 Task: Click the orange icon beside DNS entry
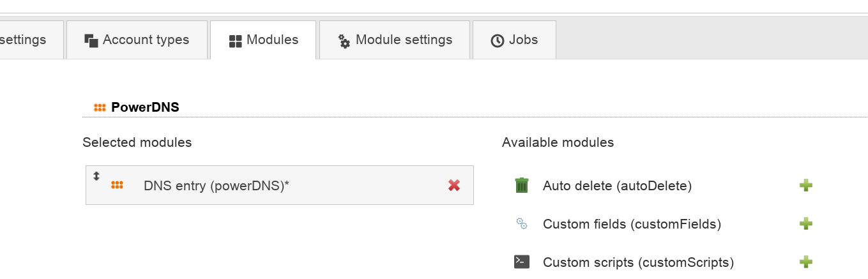pos(117,185)
